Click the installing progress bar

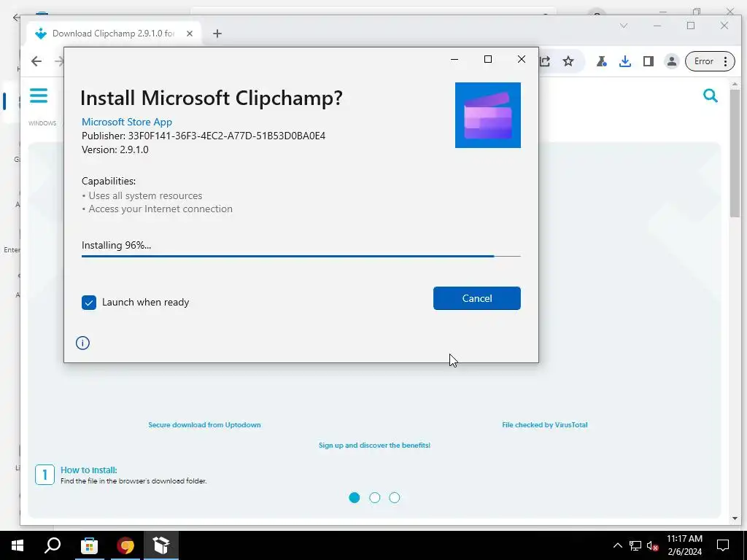pos(301,256)
